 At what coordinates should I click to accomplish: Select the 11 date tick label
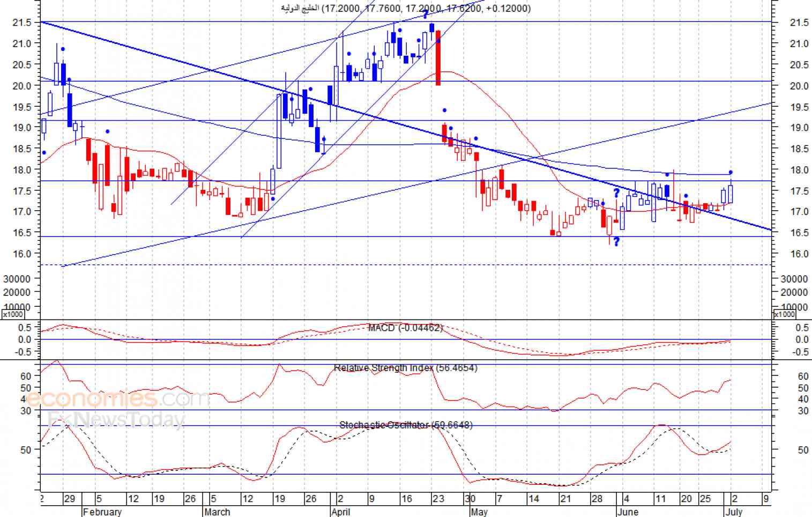coord(661,499)
